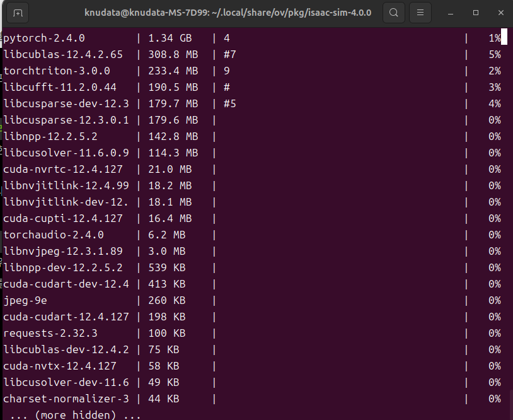This screenshot has height=420, width=513.
Task: Select the libcusolver-11.6.0.9 package name
Action: click(66, 153)
